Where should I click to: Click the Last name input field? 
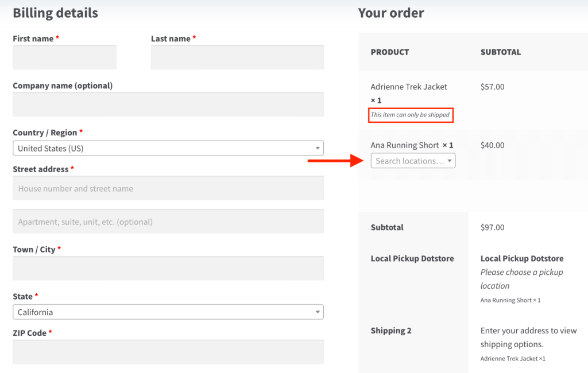tap(237, 57)
